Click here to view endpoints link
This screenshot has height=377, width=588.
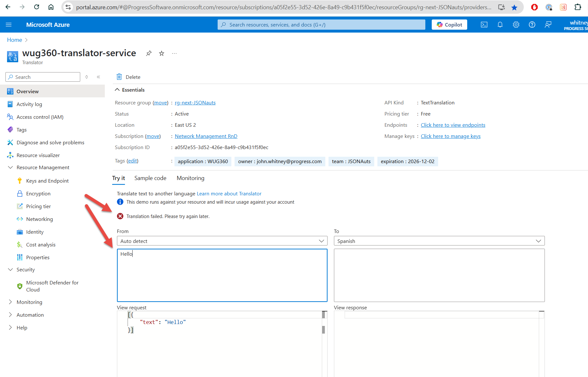pos(453,125)
